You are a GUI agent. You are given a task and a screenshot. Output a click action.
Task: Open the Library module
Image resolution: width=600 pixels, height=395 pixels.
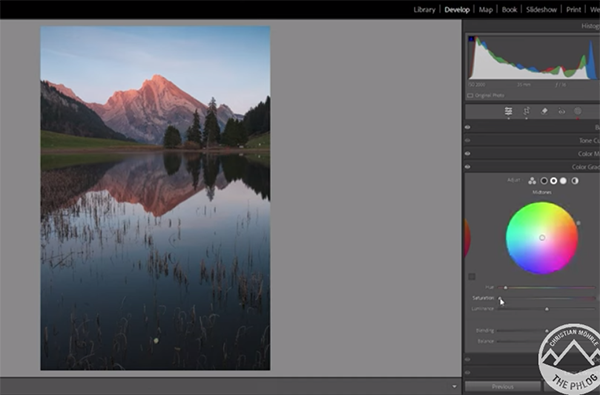(424, 10)
